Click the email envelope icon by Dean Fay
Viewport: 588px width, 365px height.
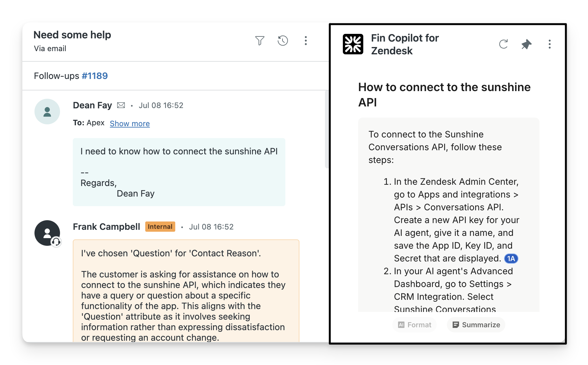coord(121,105)
